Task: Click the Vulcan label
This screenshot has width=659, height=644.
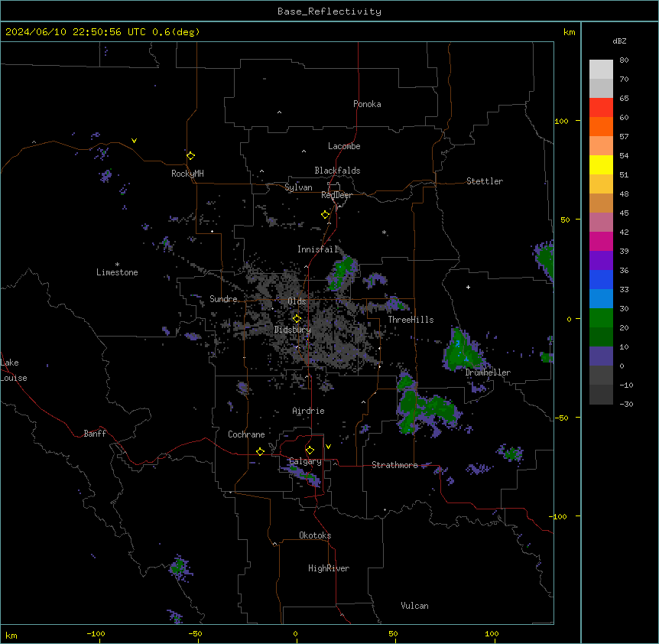Action: pyautogui.click(x=415, y=606)
